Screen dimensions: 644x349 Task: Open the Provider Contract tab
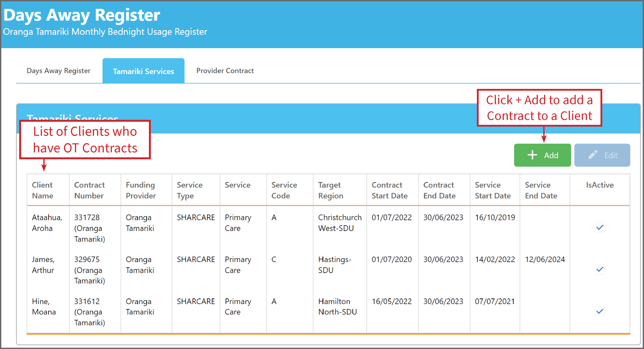[225, 71]
